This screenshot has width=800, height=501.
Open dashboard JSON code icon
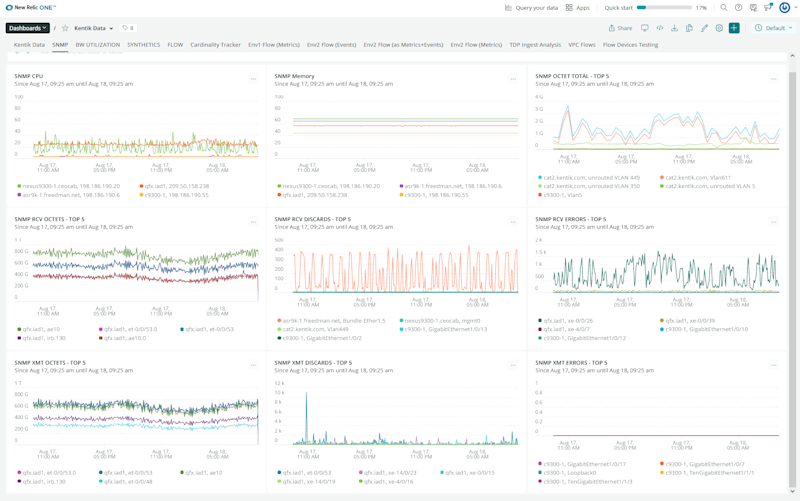660,28
